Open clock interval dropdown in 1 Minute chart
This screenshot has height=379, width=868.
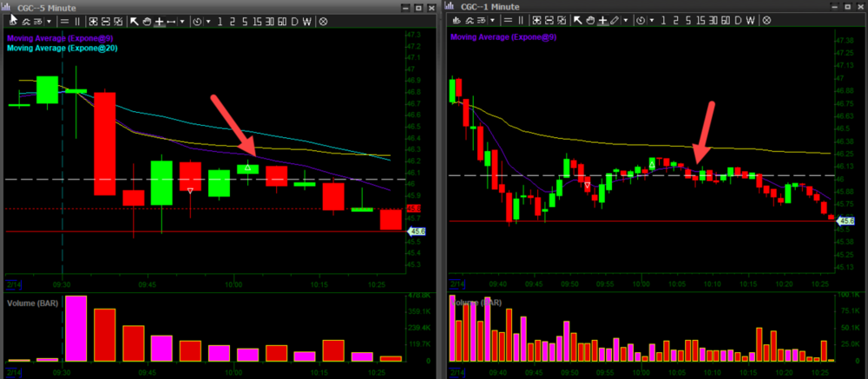(x=650, y=20)
